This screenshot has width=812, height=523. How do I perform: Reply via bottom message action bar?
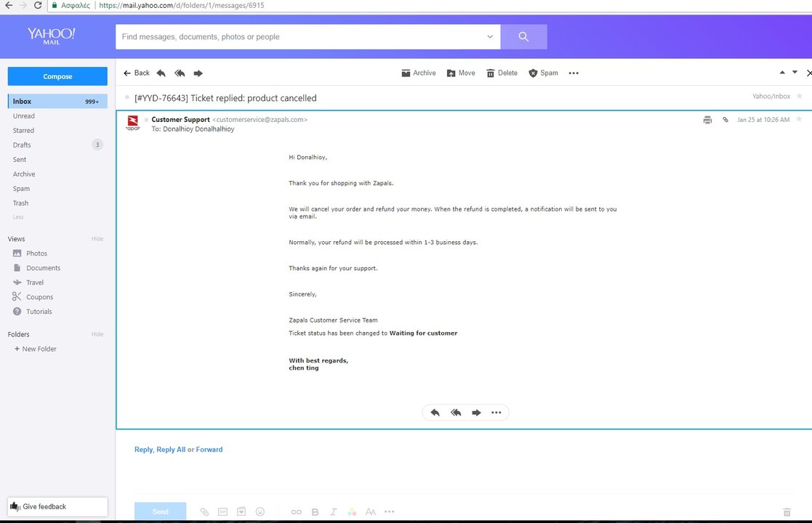click(435, 413)
